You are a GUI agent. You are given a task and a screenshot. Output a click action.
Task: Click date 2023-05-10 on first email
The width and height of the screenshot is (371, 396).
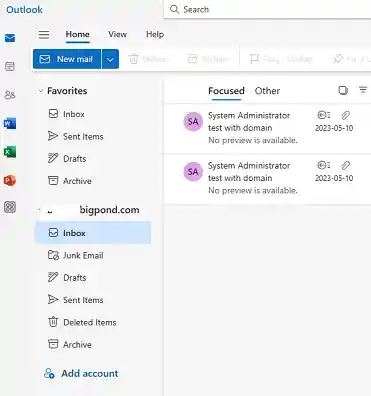pyautogui.click(x=334, y=128)
